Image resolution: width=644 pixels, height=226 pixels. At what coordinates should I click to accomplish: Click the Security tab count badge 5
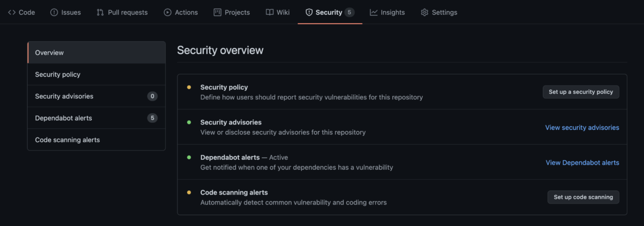[349, 13]
